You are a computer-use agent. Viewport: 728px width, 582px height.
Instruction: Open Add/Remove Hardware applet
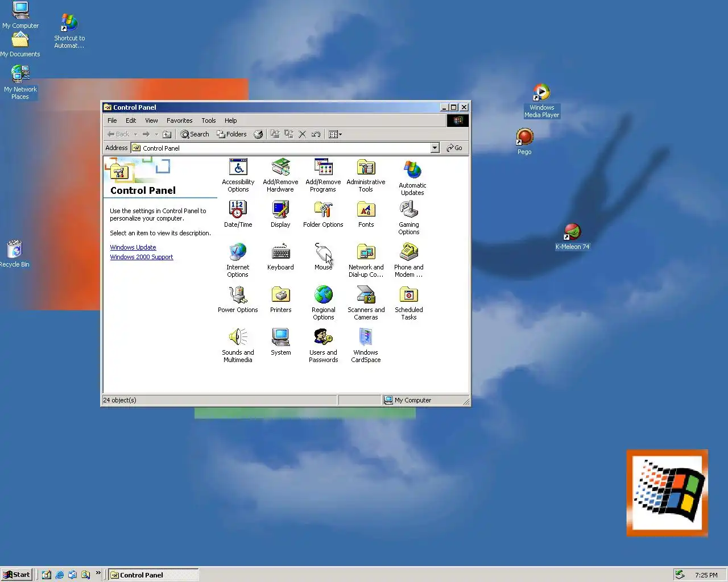[x=280, y=167]
